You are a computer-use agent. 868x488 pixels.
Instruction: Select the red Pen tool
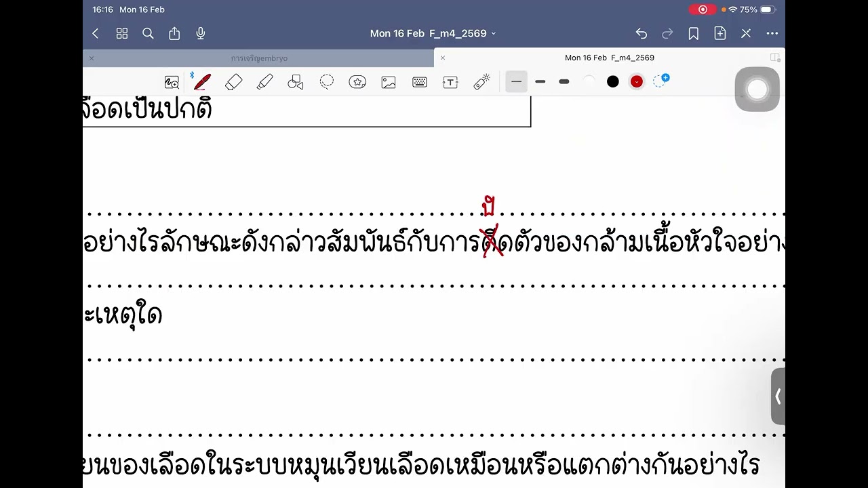[201, 82]
